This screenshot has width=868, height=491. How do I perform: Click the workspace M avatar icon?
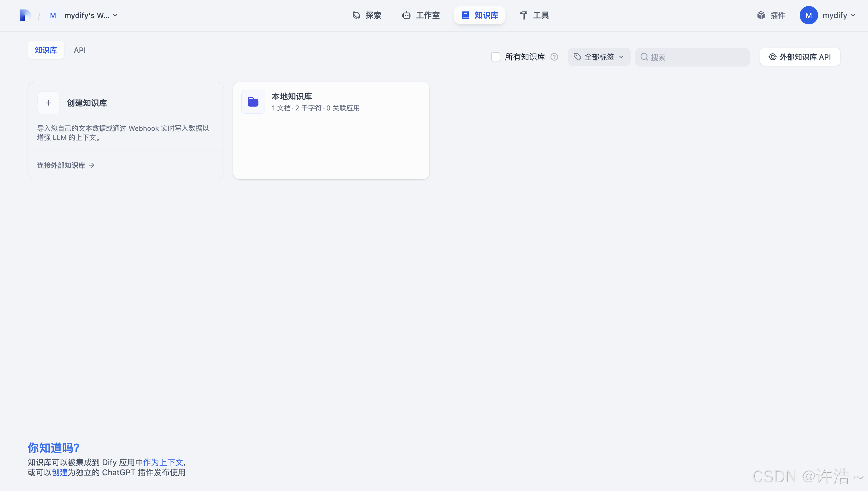53,15
